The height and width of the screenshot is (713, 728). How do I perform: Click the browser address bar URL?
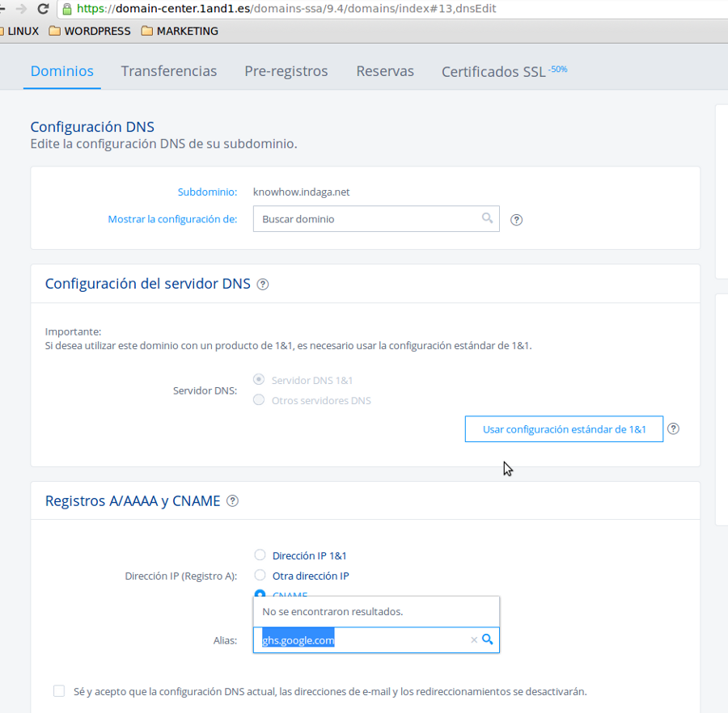(286, 9)
